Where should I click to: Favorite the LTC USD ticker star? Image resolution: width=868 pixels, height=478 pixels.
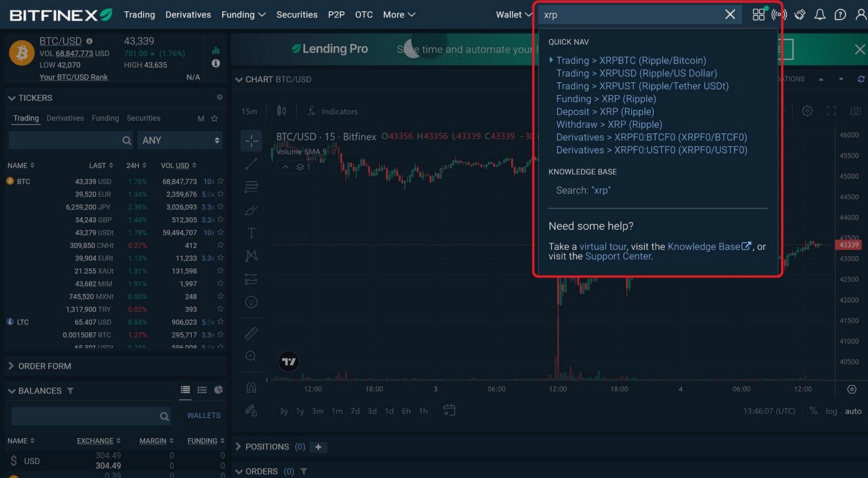[x=220, y=322]
